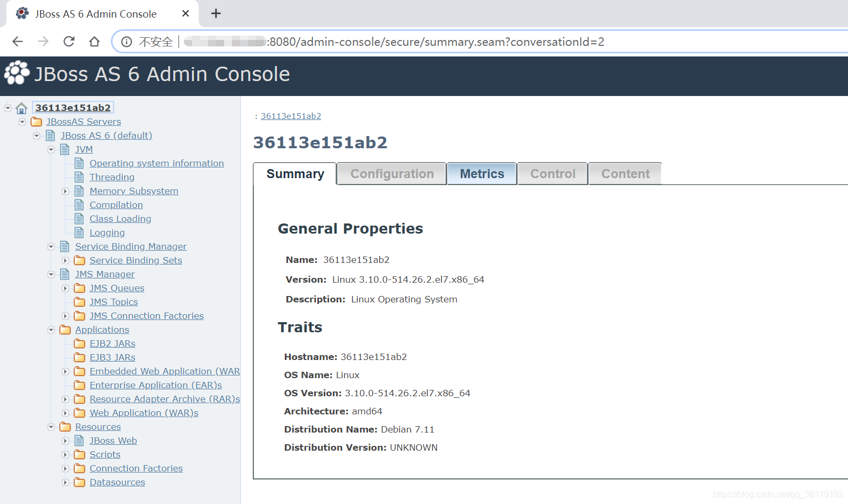Click the page icon next to Compilation

[x=79, y=205]
